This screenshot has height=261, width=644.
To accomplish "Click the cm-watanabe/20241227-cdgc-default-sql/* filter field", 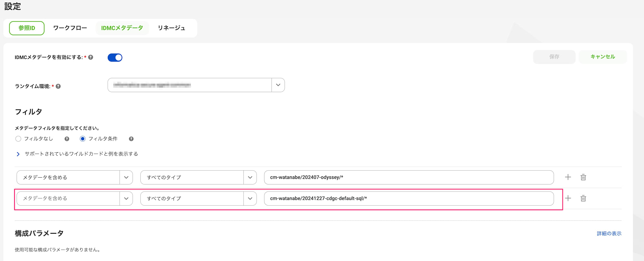I will (x=409, y=199).
